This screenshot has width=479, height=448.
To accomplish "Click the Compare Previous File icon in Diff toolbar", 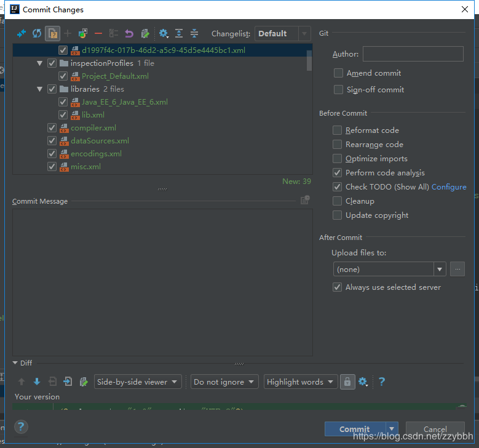I will pyautogui.click(x=52, y=382).
